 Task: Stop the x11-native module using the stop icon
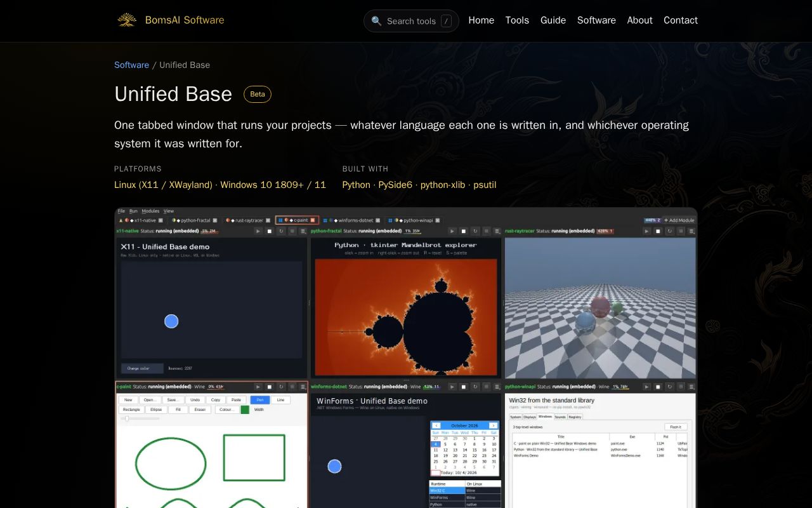coord(270,231)
